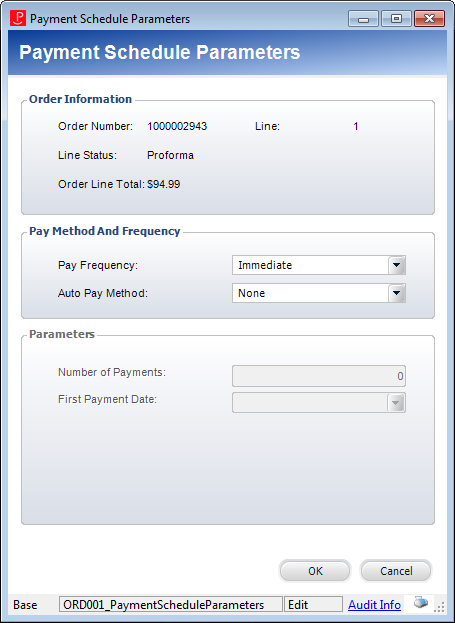
Task: Click the Edit mode status field
Action: click(313, 604)
